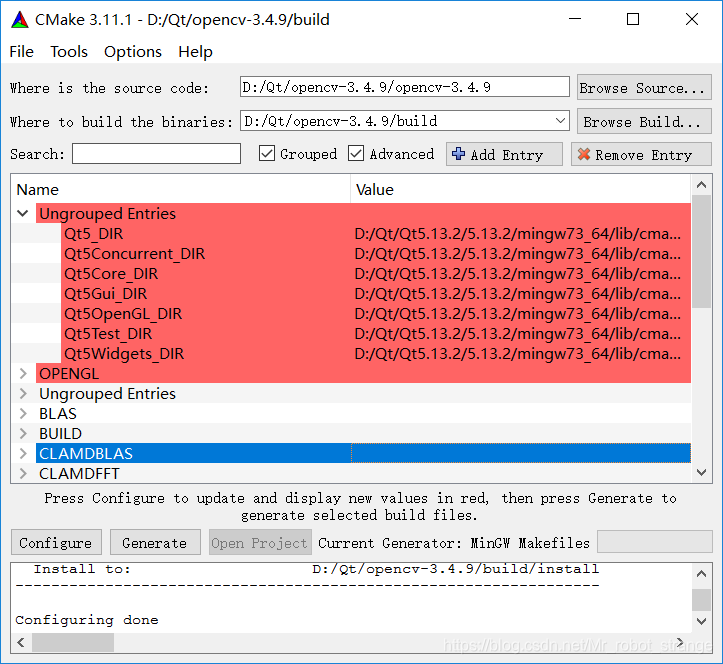
Task: Expand the CLAMDFFT group
Action: [x=23, y=474]
